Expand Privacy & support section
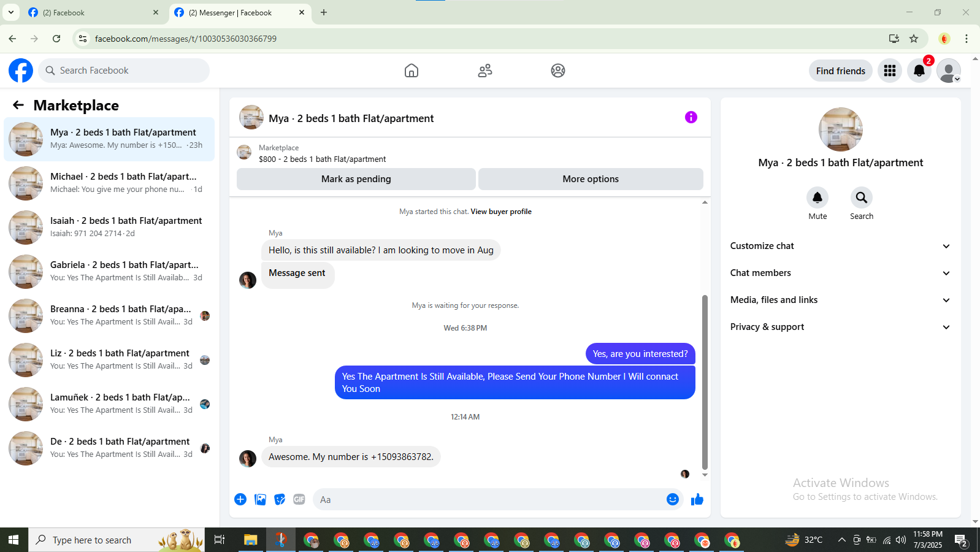This screenshot has width=980, height=552. pos(840,327)
